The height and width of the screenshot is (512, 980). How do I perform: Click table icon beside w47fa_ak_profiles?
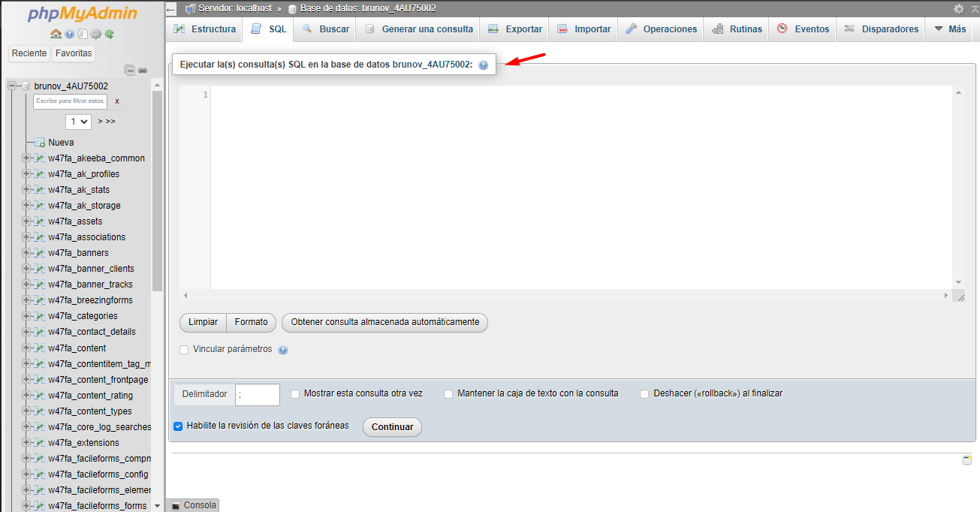pyautogui.click(x=40, y=174)
